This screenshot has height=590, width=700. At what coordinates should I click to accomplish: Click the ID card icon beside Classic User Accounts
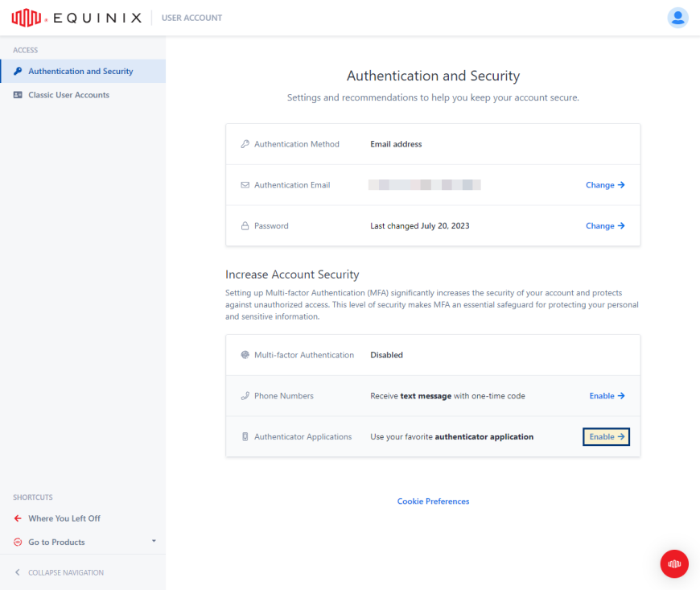18,95
